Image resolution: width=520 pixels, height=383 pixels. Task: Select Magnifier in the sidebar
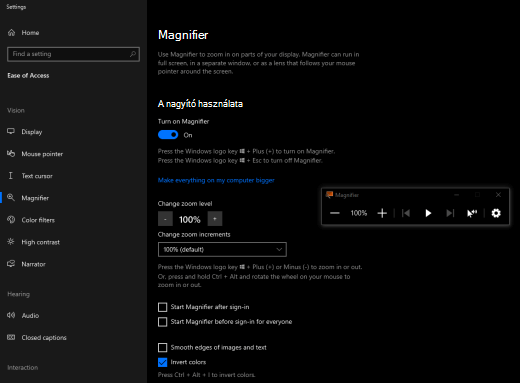click(x=35, y=198)
